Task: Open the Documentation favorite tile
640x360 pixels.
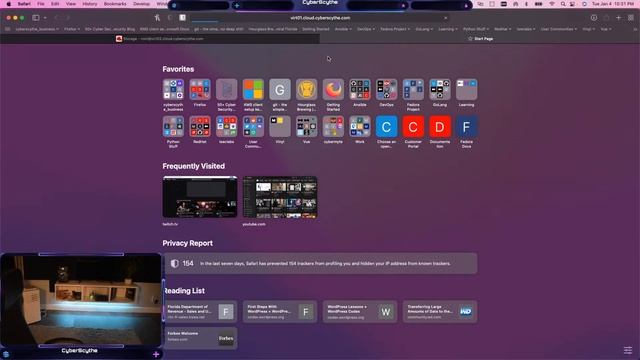Action: (x=440, y=127)
